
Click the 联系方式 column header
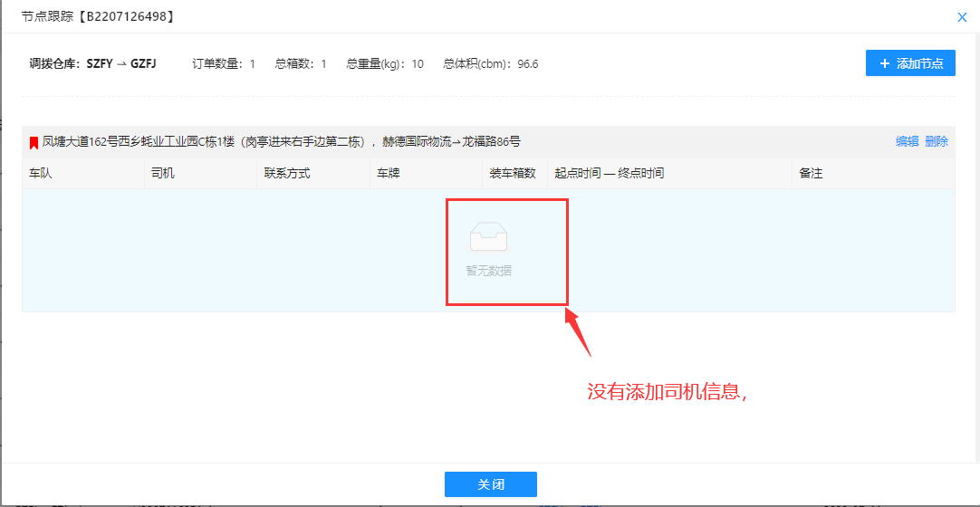pyautogui.click(x=286, y=173)
